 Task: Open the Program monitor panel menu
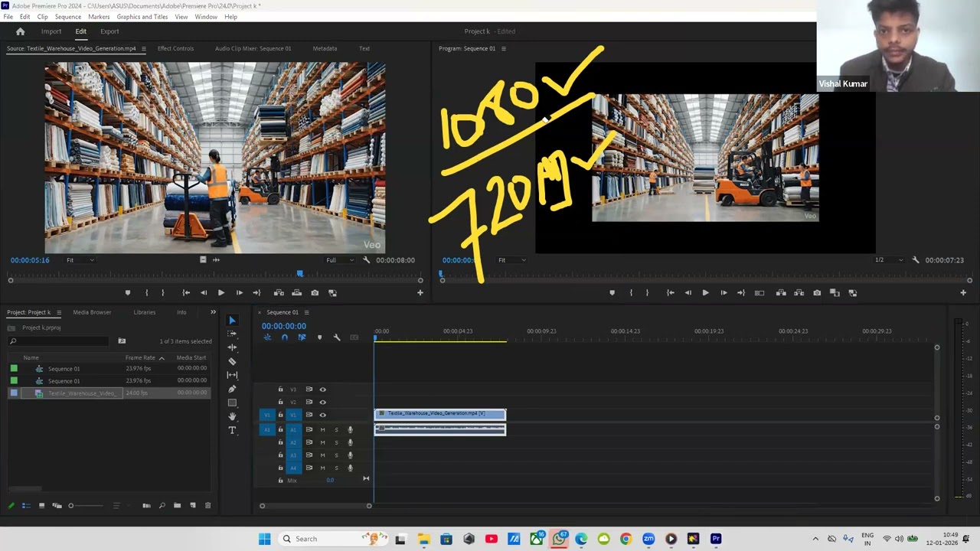503,49
